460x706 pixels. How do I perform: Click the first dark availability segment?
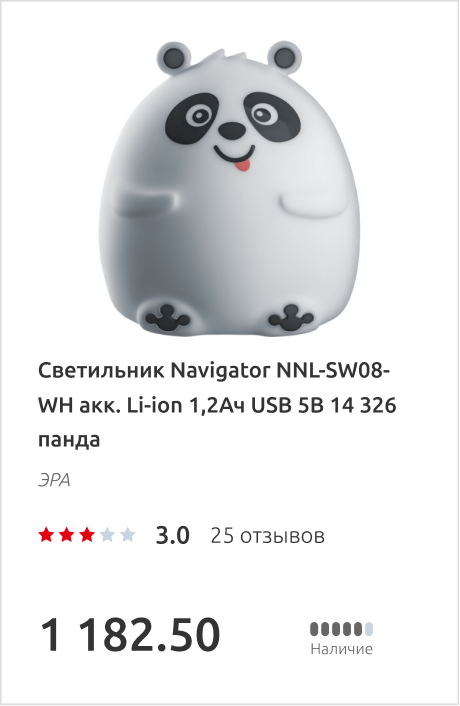click(x=314, y=629)
